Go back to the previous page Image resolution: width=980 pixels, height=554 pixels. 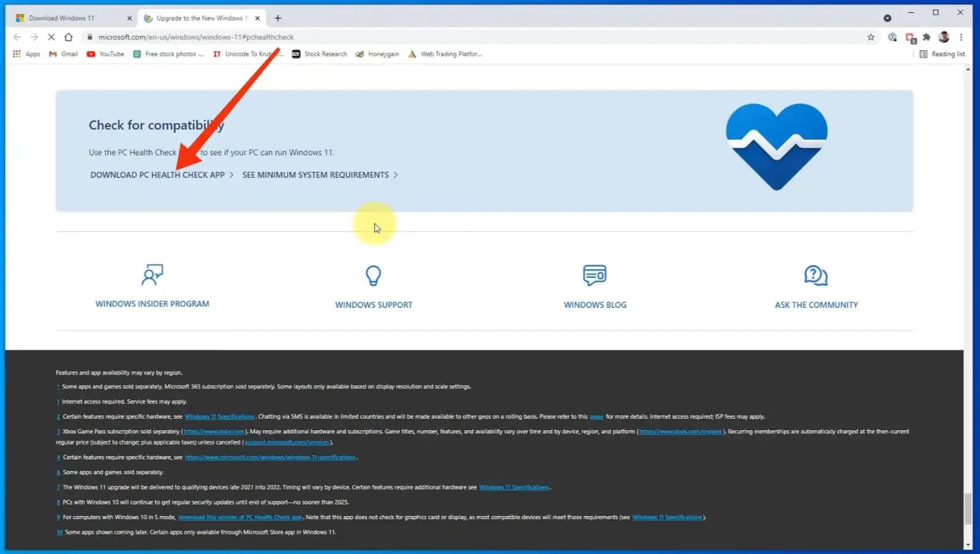[17, 37]
